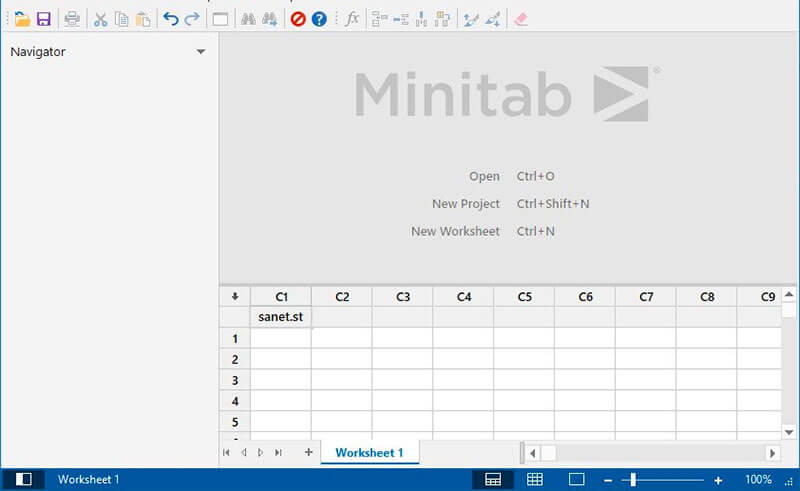Cut using the scissors icon
Viewport: 800px width, 491px height.
pyautogui.click(x=101, y=19)
